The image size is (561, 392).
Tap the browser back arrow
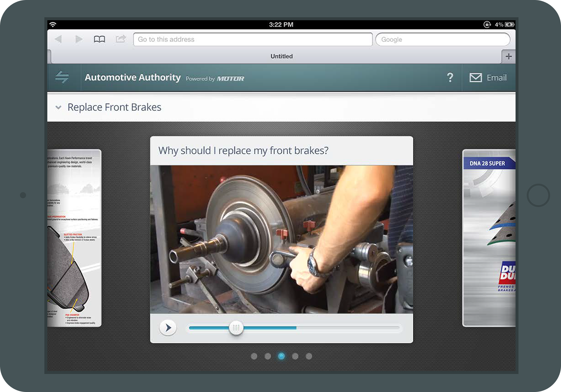[x=58, y=39]
